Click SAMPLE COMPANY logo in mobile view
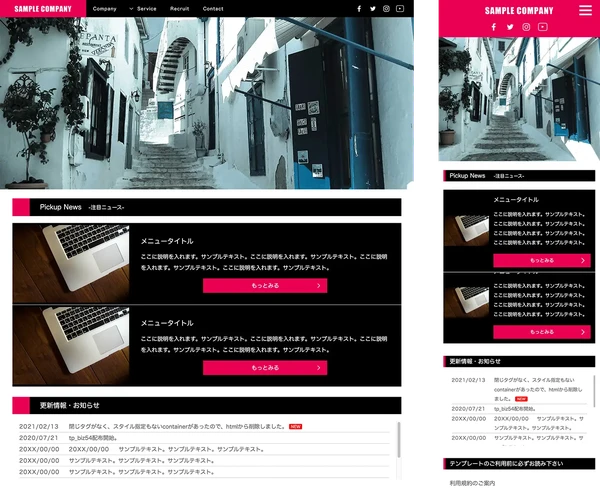Image resolution: width=600 pixels, height=488 pixels. pyautogui.click(x=519, y=11)
